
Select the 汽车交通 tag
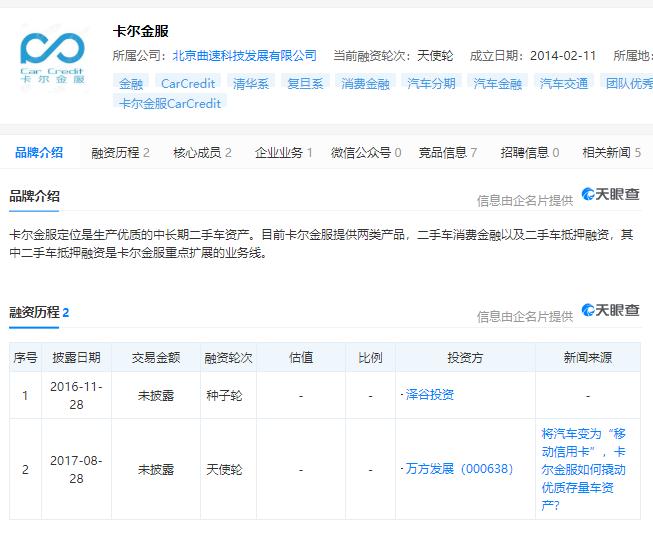[x=564, y=83]
